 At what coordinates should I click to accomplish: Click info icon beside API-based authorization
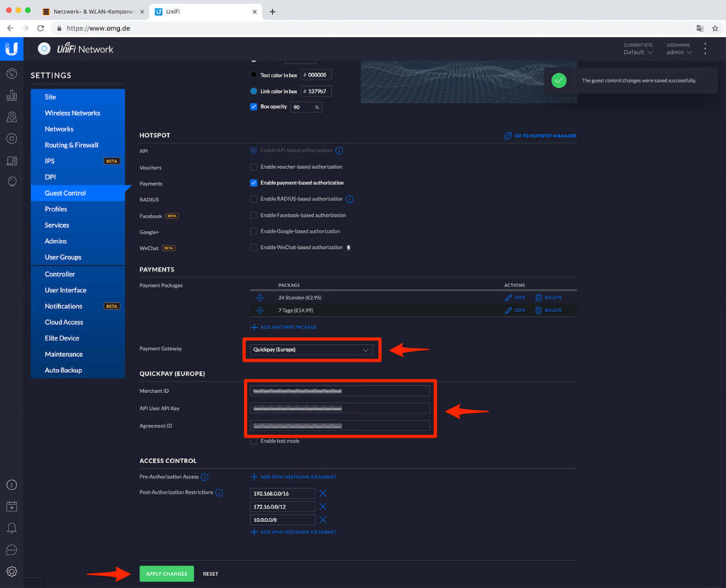[x=339, y=150]
